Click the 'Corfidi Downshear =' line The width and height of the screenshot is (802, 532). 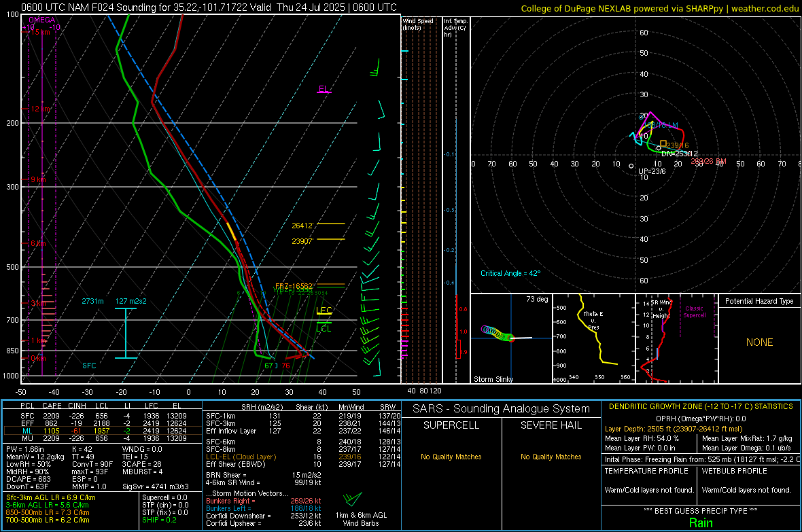pyautogui.click(x=264, y=516)
